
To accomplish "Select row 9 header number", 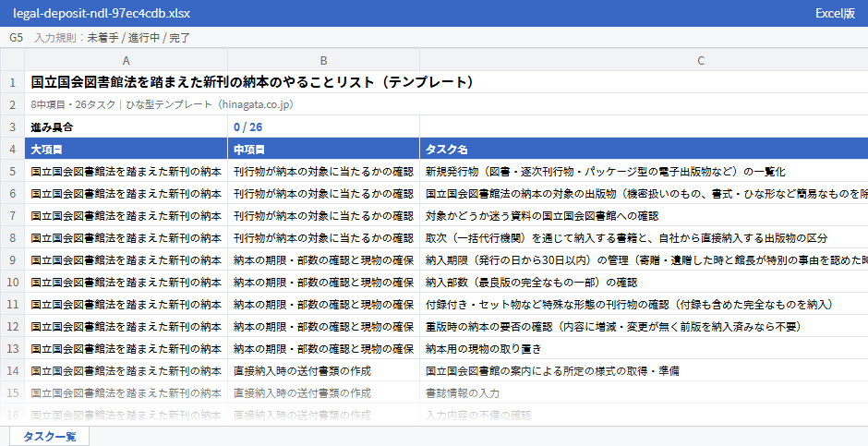I will click(x=12, y=260).
